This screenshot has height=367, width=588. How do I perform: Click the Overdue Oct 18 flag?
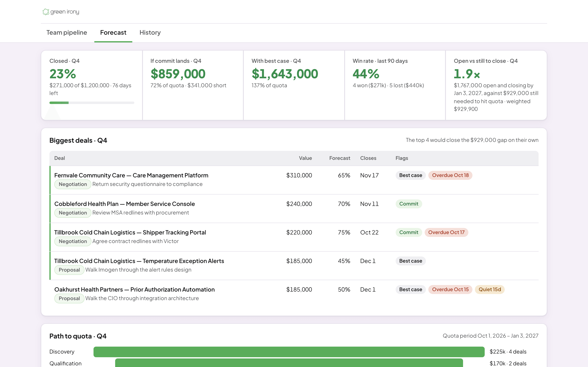coord(450,175)
